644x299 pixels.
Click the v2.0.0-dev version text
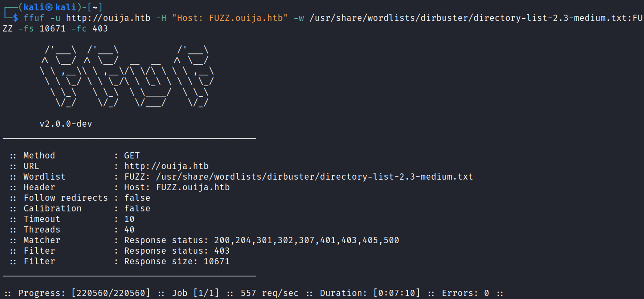66,124
